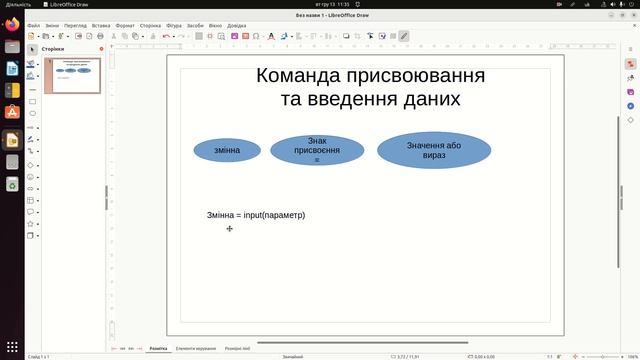Viewport: 640px width, 360px height.
Task: Select the Block Arrows tool
Action: (31, 189)
